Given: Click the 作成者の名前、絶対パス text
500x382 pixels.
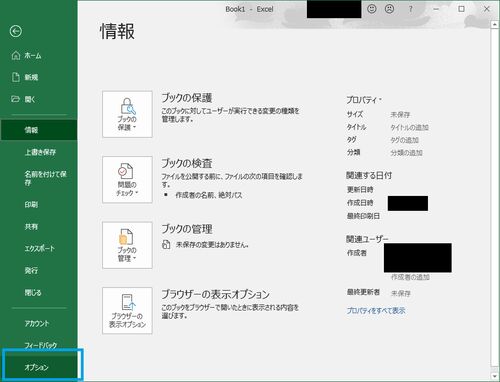Looking at the screenshot, I should (209, 195).
